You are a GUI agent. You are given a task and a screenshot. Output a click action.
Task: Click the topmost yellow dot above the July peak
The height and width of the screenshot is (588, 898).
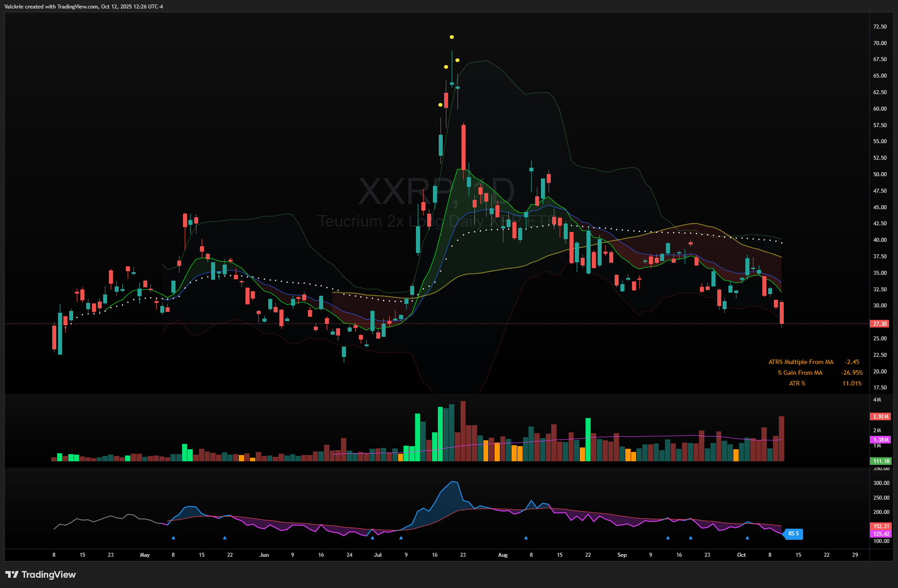click(452, 37)
